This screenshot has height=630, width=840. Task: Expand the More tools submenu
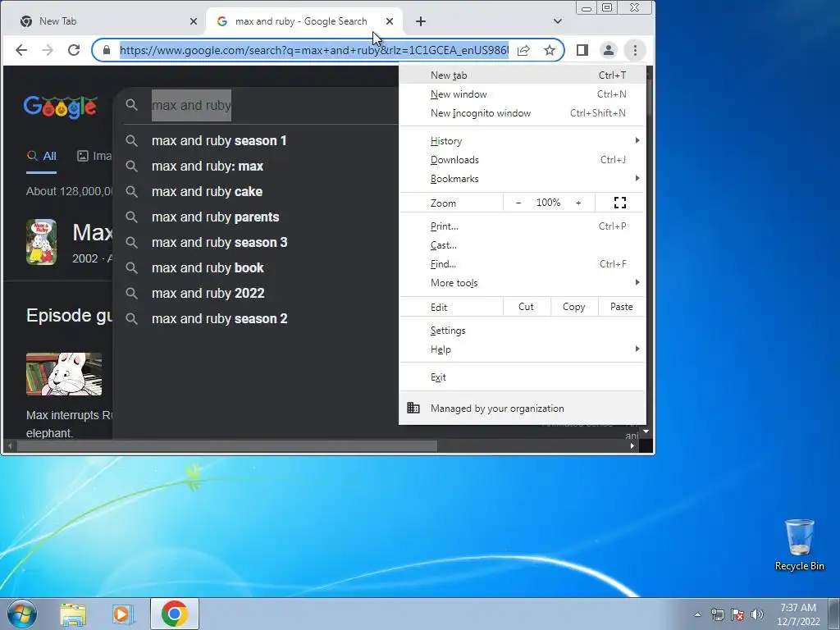[x=522, y=283]
